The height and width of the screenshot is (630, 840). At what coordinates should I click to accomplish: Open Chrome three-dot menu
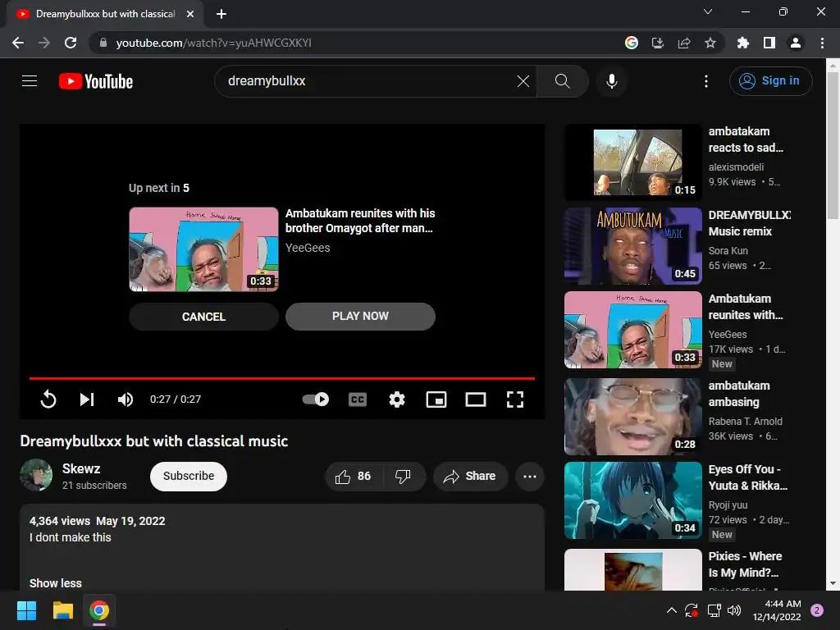[822, 43]
